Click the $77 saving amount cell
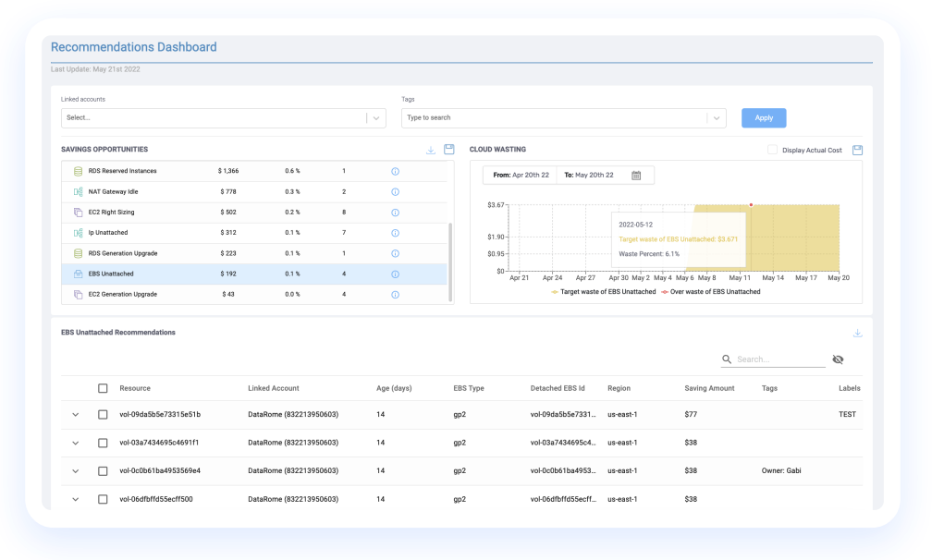Viewport: 932px width, 560px height. click(x=691, y=415)
